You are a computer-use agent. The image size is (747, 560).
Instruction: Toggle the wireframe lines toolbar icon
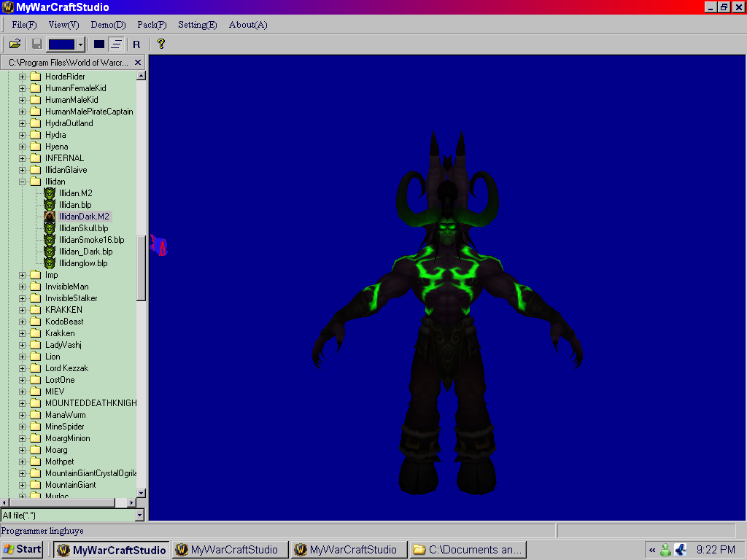point(117,44)
